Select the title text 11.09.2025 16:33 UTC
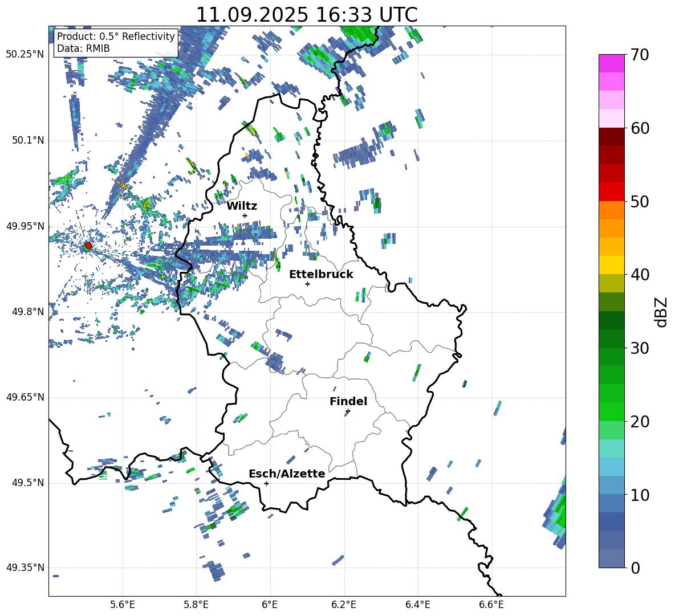The width and height of the screenshot is (675, 616). pos(307,15)
